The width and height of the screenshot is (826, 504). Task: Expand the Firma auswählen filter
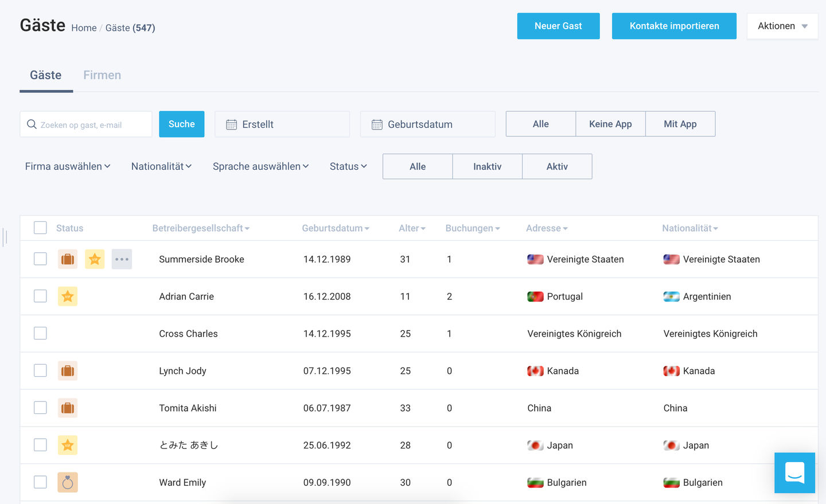coord(68,166)
